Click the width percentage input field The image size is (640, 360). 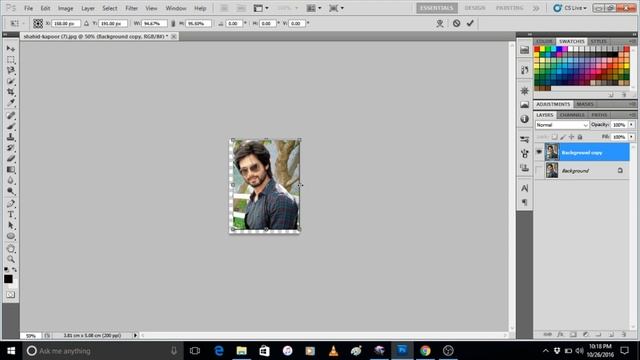pos(154,24)
